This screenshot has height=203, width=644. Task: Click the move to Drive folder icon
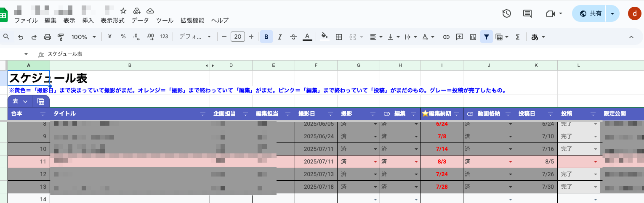tap(136, 11)
